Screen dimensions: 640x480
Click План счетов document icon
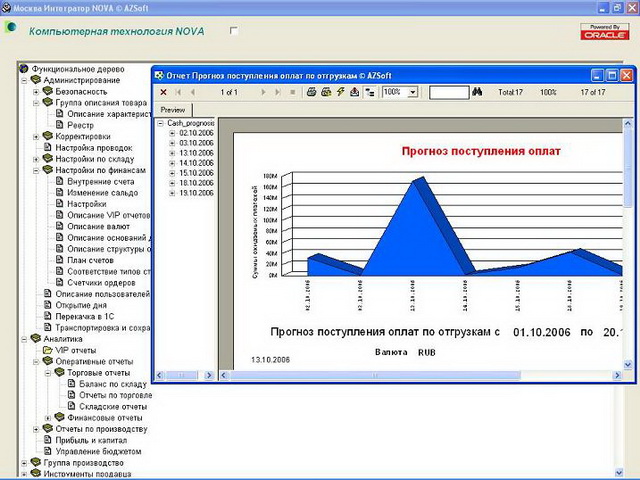click(60, 260)
